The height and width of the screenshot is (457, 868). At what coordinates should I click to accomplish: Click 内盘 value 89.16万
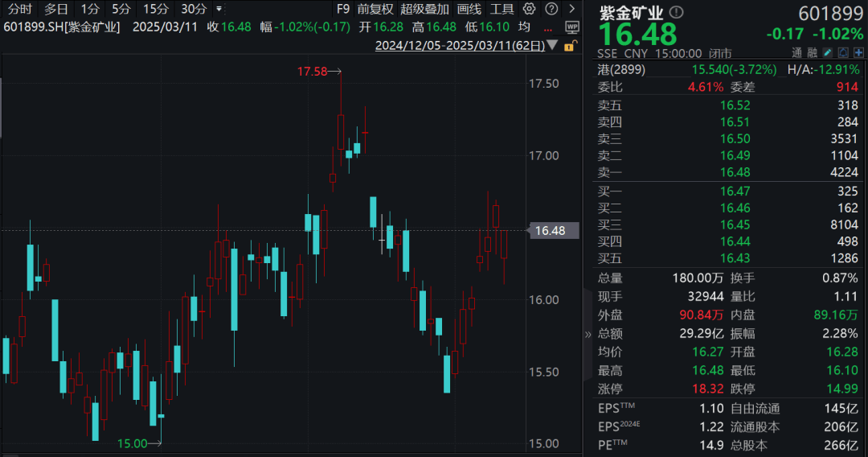836,315
